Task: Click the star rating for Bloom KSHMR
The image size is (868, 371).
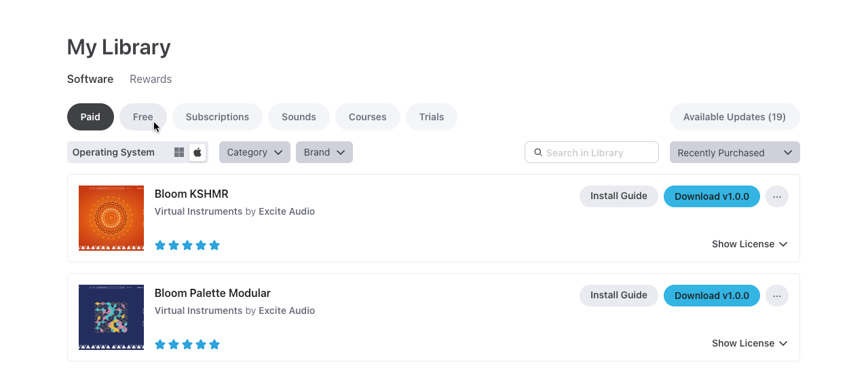Action: click(187, 245)
